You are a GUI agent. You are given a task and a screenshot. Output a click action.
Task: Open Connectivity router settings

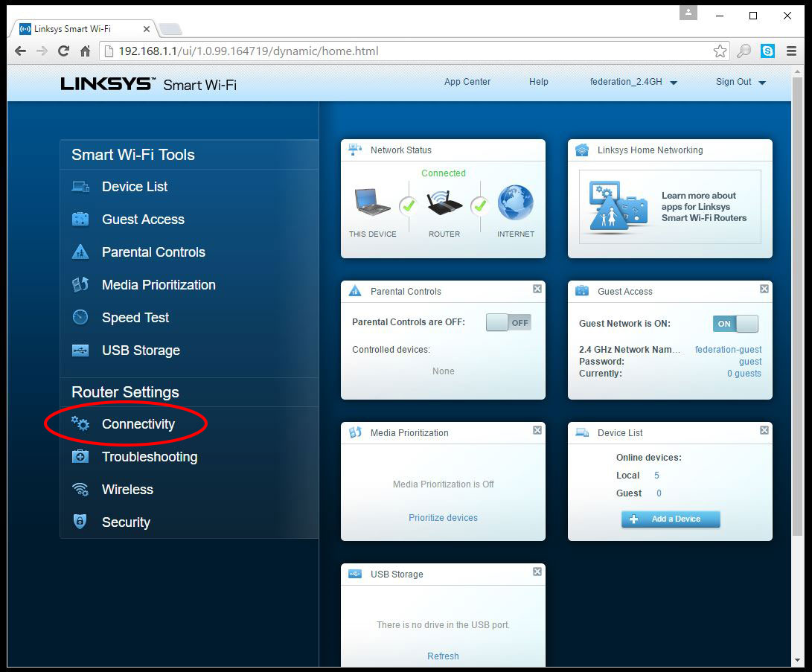coord(138,424)
